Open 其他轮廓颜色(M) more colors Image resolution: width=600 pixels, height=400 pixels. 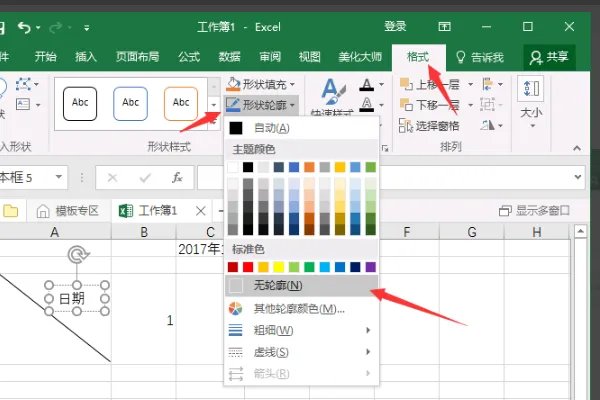(301, 309)
